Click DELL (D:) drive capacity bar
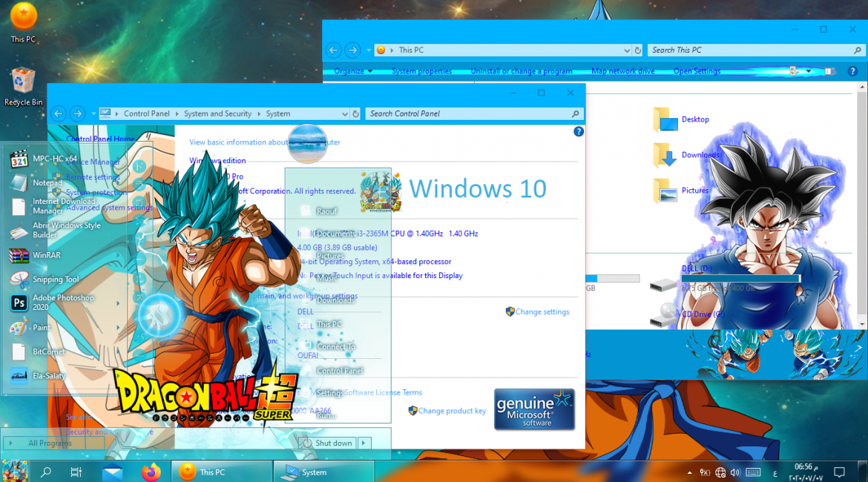868x482 pixels. click(740, 278)
